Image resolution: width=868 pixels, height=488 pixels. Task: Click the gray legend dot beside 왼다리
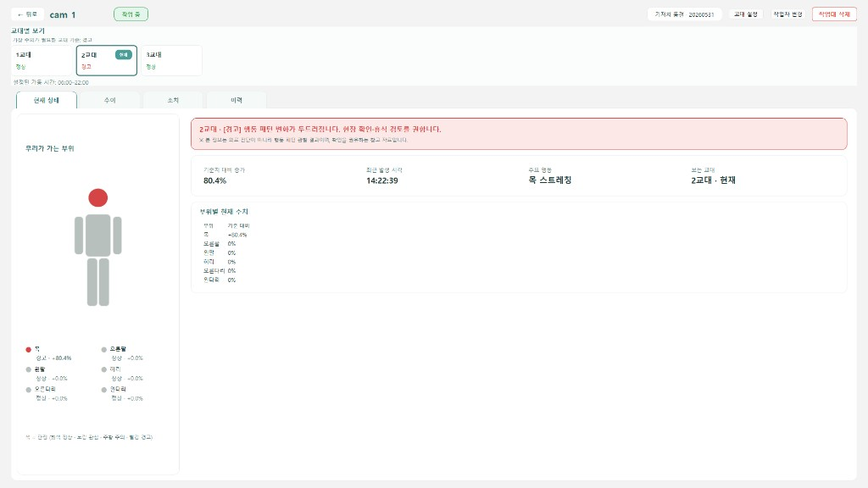[104, 390]
